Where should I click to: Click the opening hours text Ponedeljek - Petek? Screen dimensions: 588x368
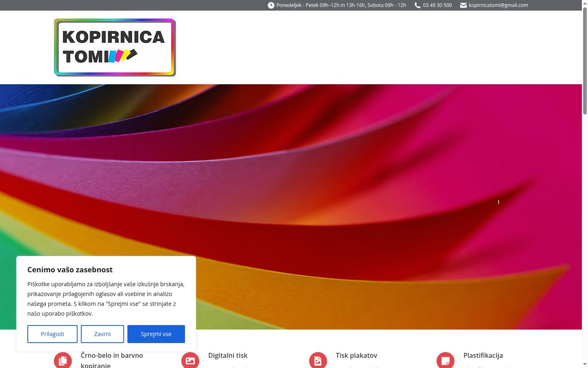(341, 5)
